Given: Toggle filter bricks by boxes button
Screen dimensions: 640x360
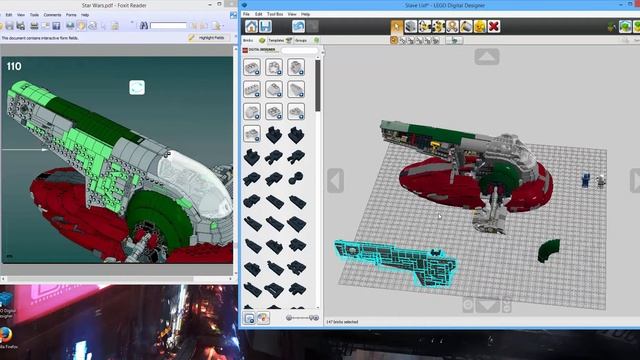Looking at the screenshot, I should pos(249,318).
